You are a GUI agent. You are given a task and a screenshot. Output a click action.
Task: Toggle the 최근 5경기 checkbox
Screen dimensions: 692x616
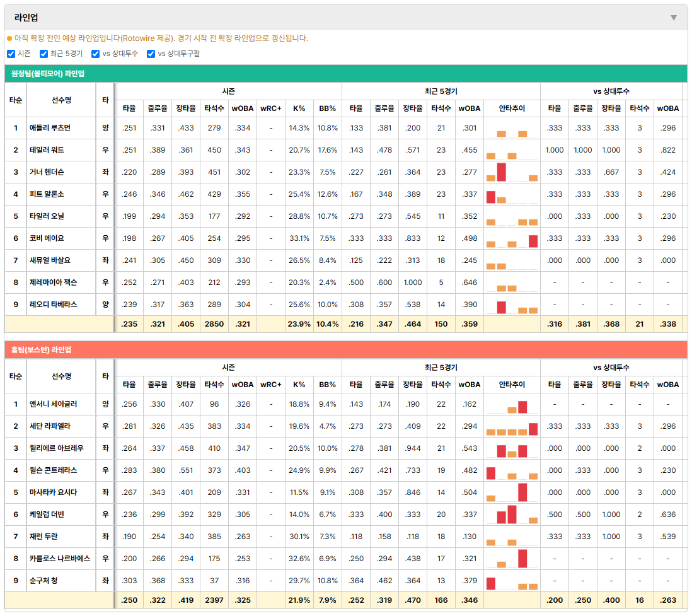(43, 54)
